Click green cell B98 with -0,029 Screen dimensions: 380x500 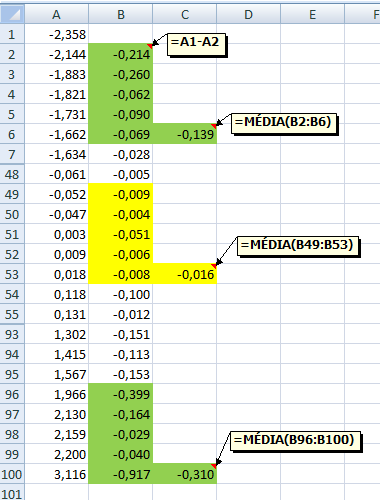[x=121, y=434]
